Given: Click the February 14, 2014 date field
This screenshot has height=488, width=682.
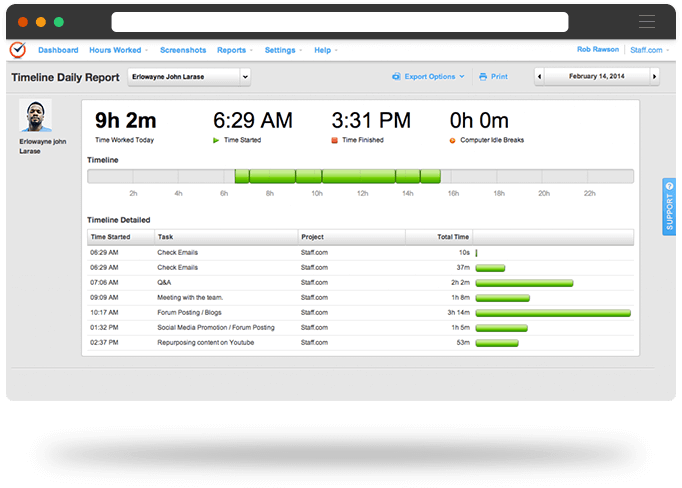Looking at the screenshot, I should click(x=597, y=76).
